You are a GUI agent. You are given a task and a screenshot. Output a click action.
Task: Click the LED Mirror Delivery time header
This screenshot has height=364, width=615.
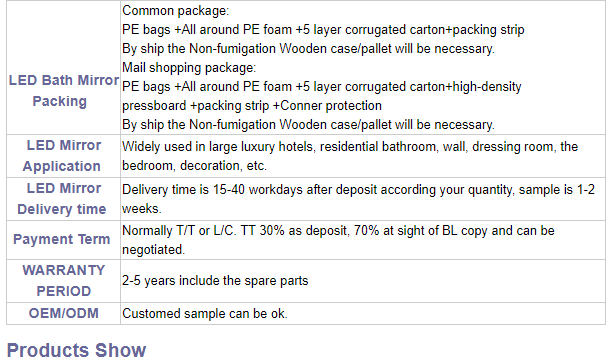pos(64,199)
